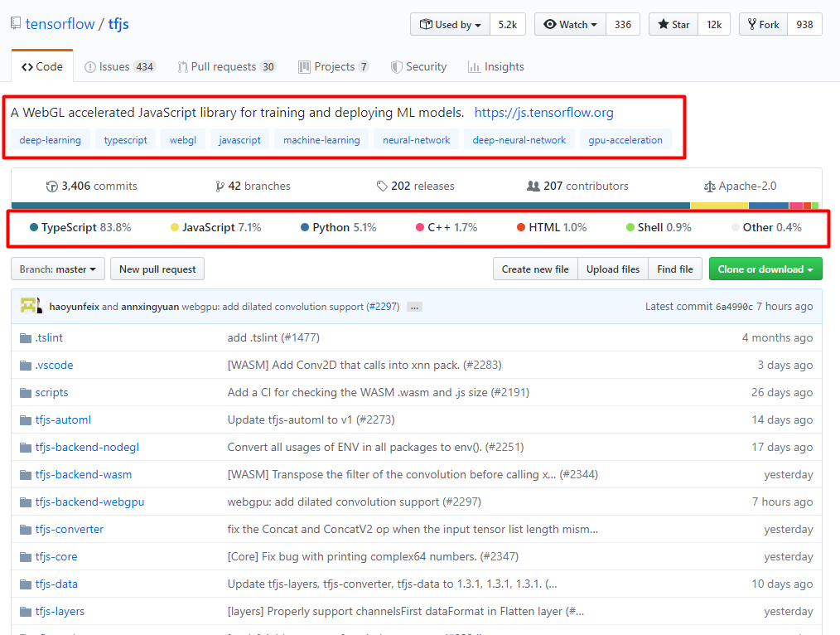View the 42 branches
Screen dimensions: 840x635
(x=253, y=186)
